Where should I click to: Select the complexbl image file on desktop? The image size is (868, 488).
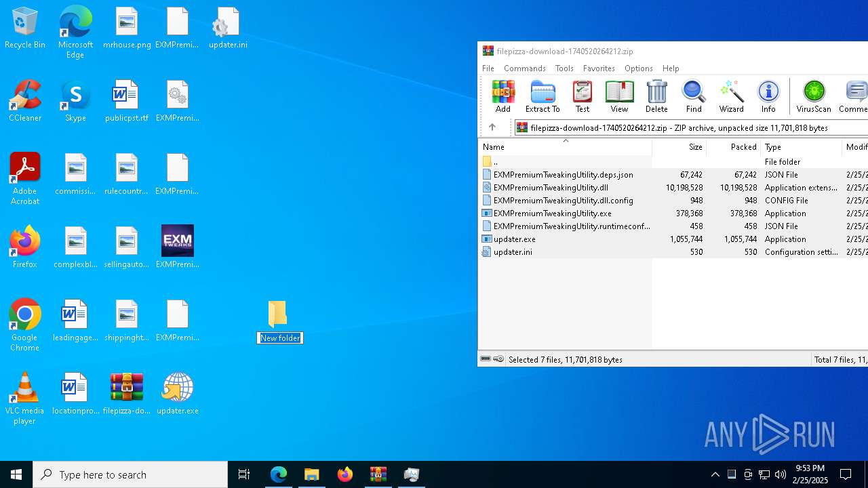pos(75,248)
